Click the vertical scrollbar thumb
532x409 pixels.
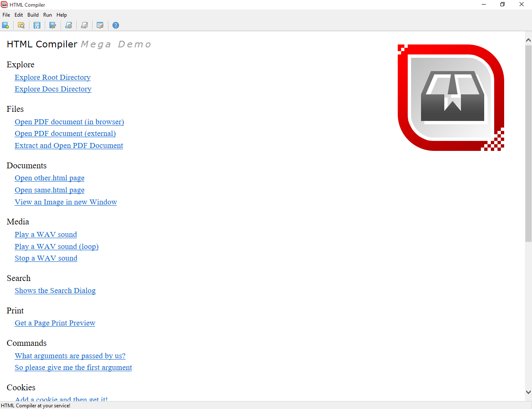click(x=528, y=143)
